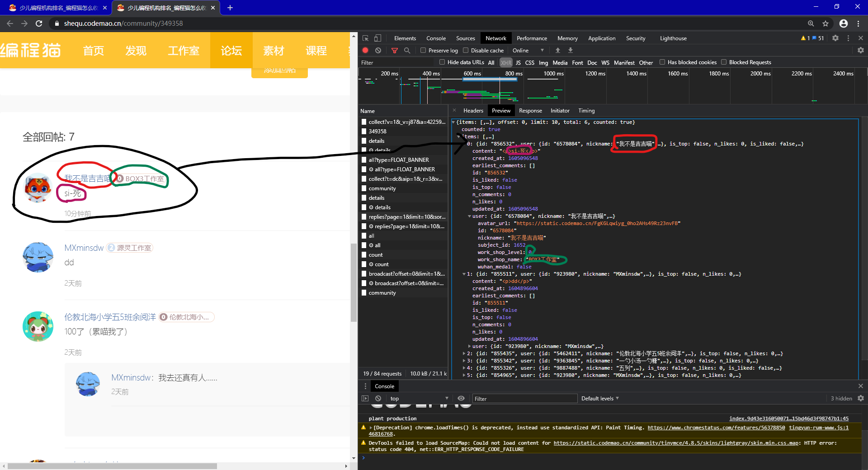Image resolution: width=868 pixels, height=470 pixels.
Task: Expand item 5 in the items array
Action: click(x=464, y=376)
